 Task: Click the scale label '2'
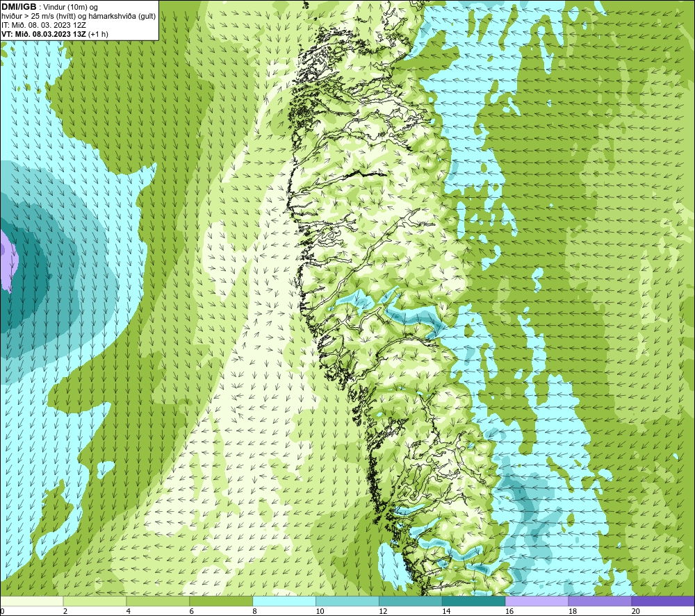click(65, 611)
